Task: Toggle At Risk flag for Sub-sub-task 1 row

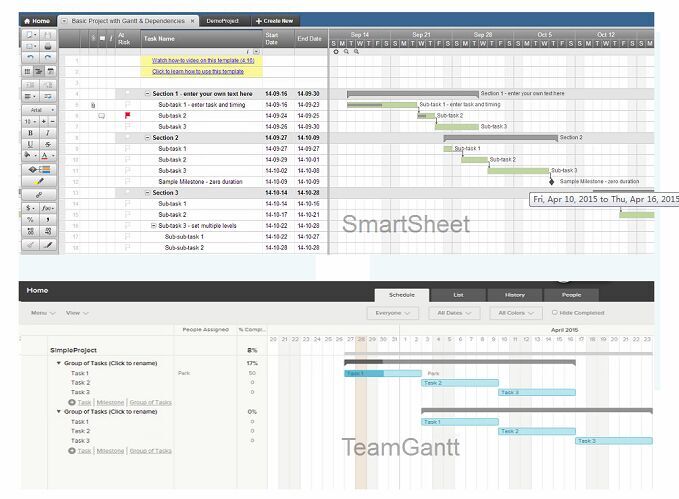Action: 127,237
